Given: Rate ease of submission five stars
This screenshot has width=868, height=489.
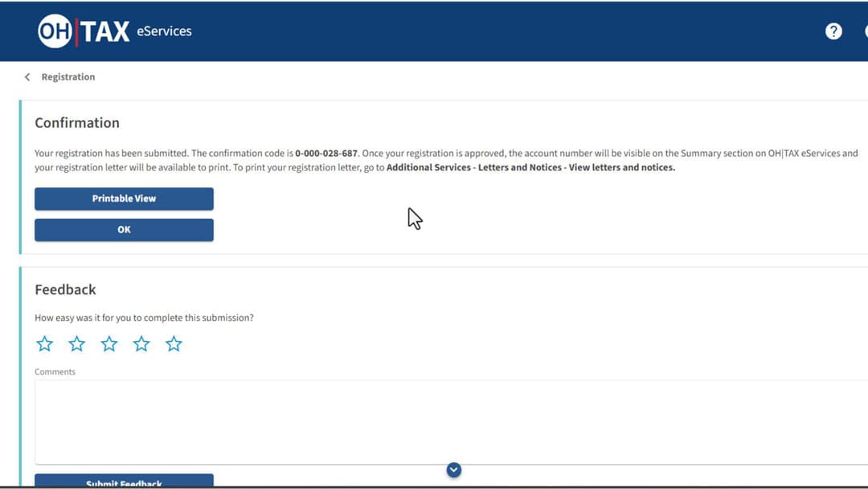Looking at the screenshot, I should 174,344.
